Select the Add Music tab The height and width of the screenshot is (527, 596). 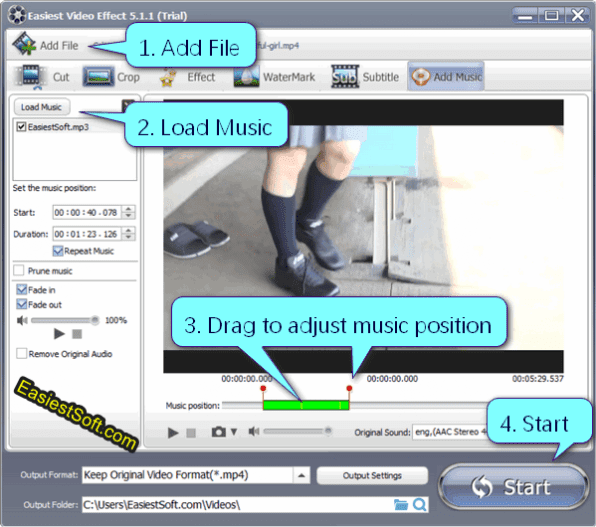pos(446,76)
